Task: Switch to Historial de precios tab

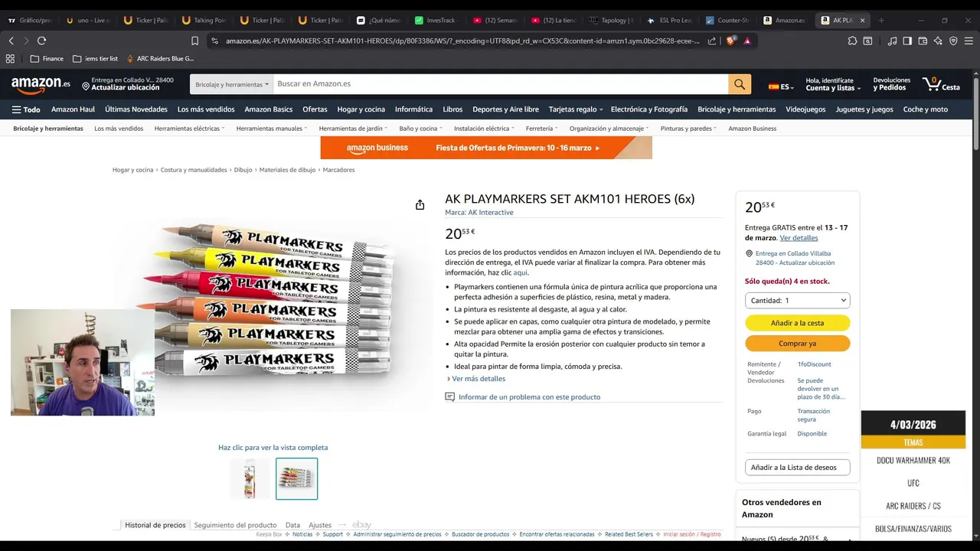Action: (x=155, y=525)
